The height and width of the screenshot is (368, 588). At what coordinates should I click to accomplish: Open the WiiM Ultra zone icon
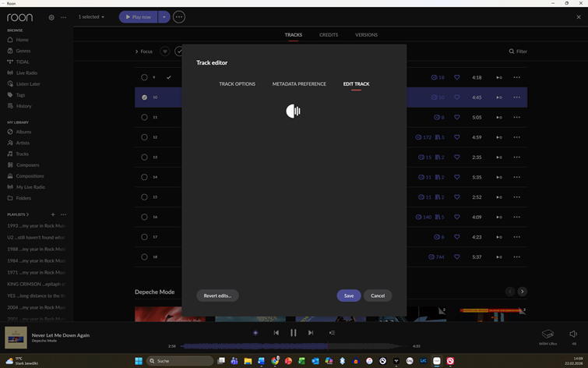548,334
